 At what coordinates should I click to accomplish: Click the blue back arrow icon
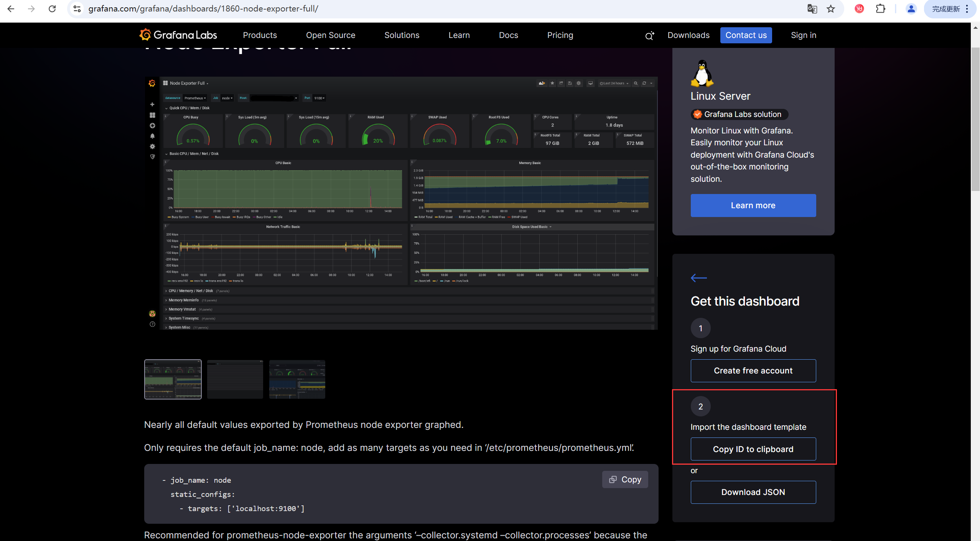point(698,278)
